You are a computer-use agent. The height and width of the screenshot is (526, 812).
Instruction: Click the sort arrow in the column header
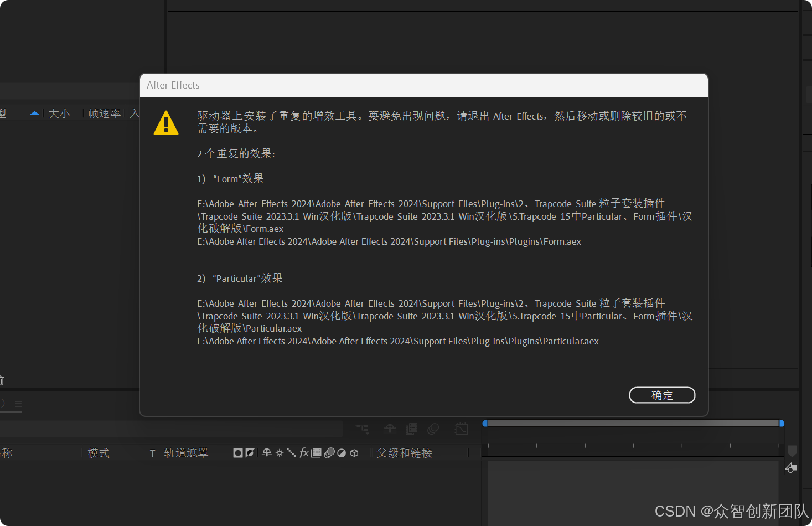coord(34,113)
